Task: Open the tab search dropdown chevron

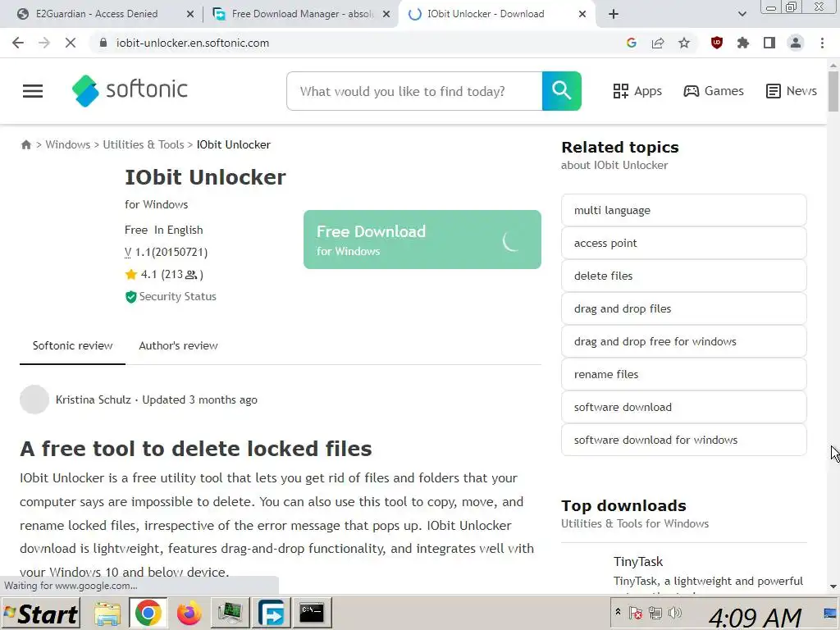Action: pyautogui.click(x=742, y=15)
